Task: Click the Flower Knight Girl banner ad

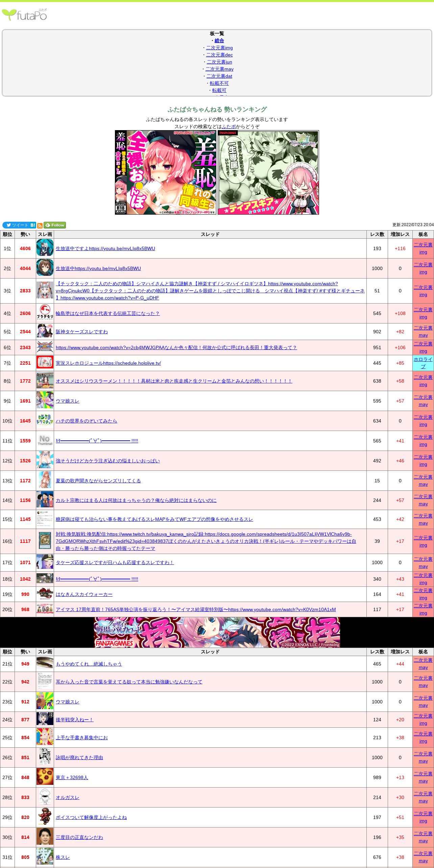Action: (268, 172)
